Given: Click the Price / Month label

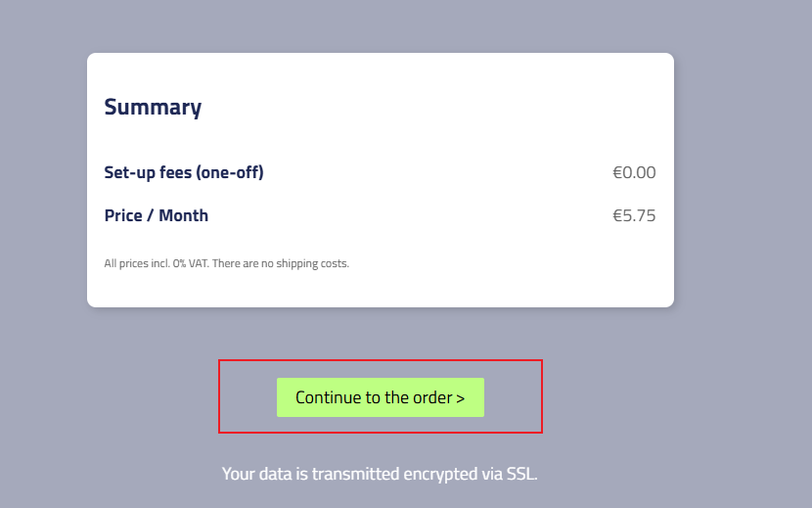Looking at the screenshot, I should coord(157,215).
